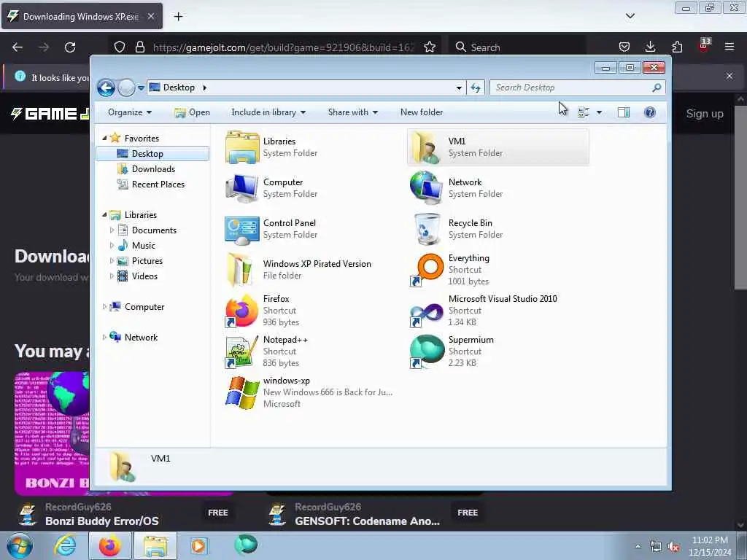The width and height of the screenshot is (747, 560).
Task: Open Internet Explorer from taskbar
Action: (x=65, y=545)
